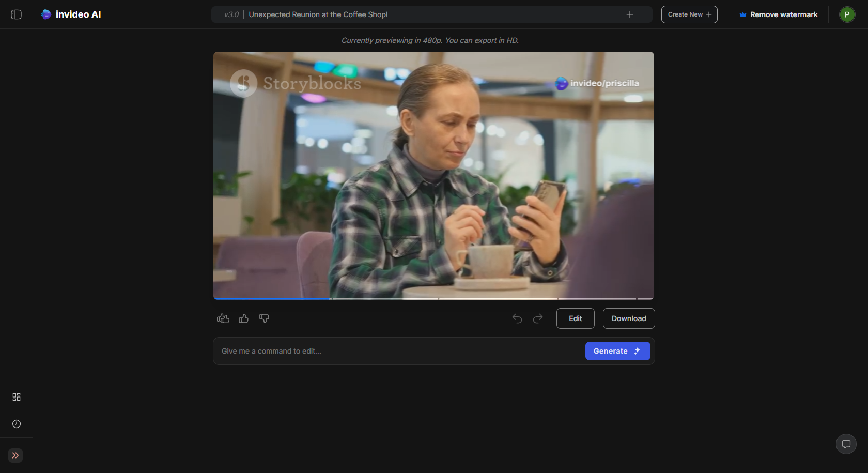This screenshot has width=868, height=473.
Task: Edit the current video
Action: [575, 318]
